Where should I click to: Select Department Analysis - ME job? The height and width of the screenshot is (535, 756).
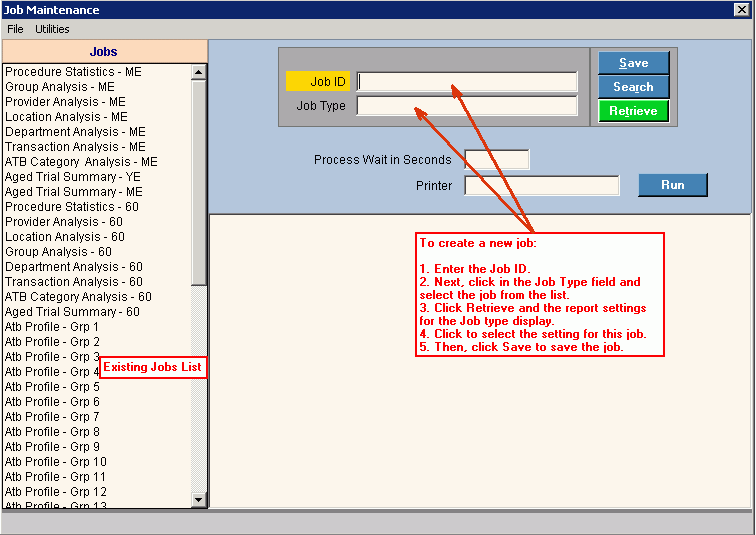(75, 132)
